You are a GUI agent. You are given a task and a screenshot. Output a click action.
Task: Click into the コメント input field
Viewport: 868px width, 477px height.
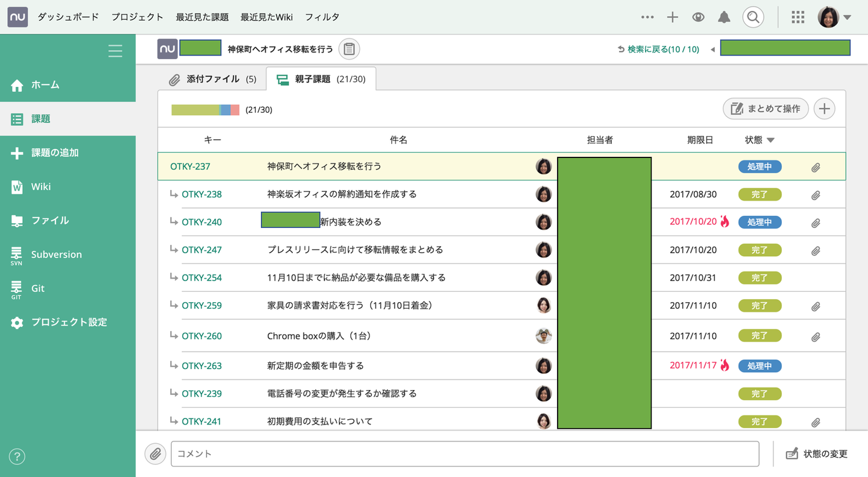click(x=464, y=454)
